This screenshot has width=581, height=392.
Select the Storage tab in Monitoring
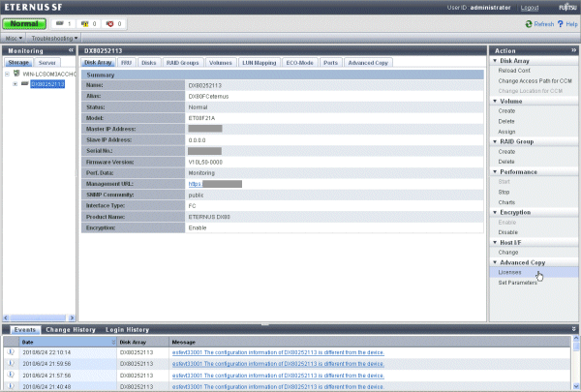(18, 63)
